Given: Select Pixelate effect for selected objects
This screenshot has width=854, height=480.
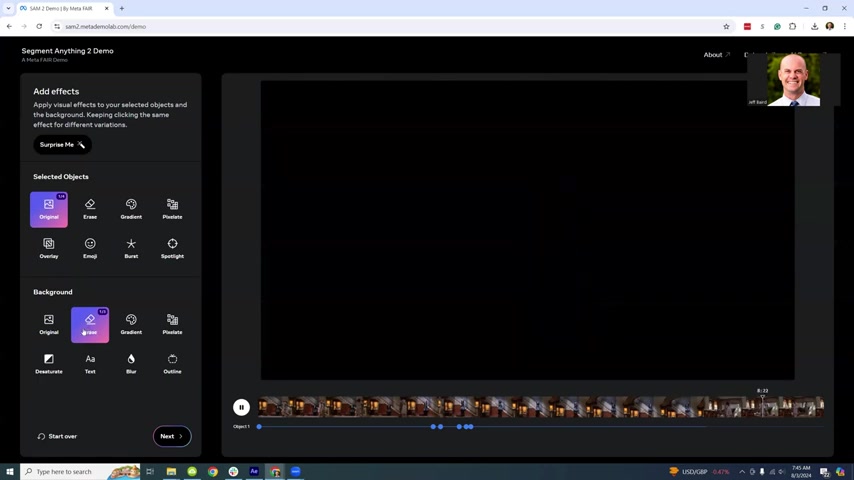Looking at the screenshot, I should pyautogui.click(x=172, y=208).
